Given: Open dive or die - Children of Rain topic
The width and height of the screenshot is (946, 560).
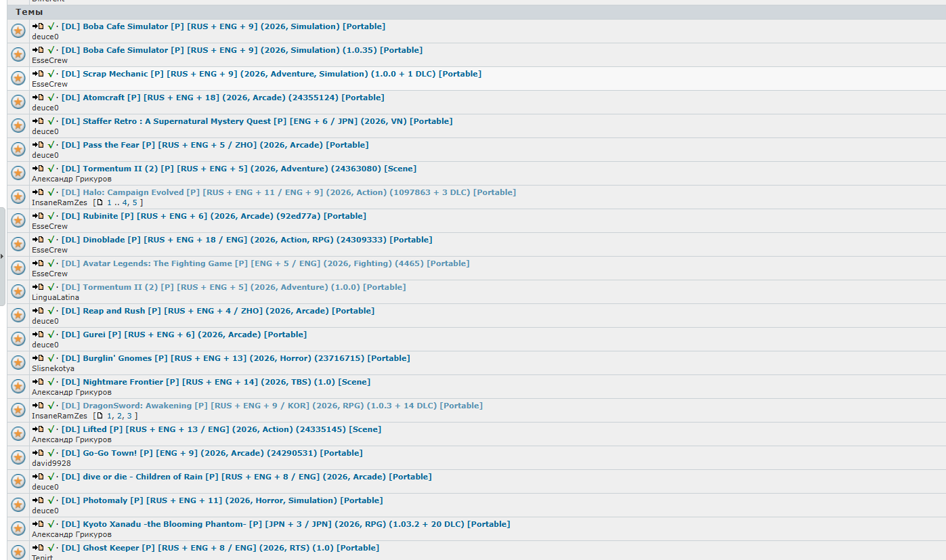Looking at the screenshot, I should (246, 477).
